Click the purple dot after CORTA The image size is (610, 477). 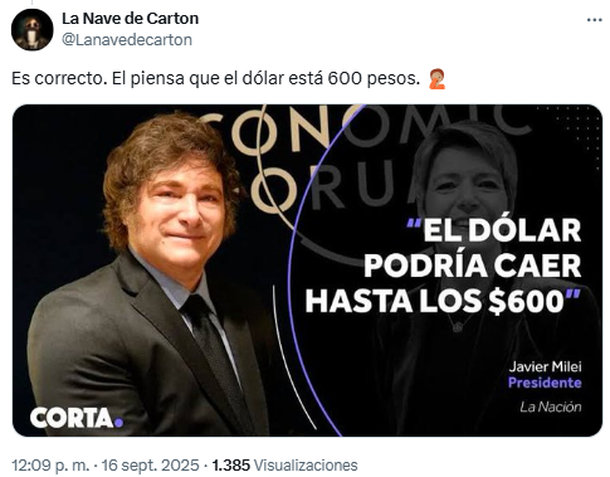pos(119,423)
